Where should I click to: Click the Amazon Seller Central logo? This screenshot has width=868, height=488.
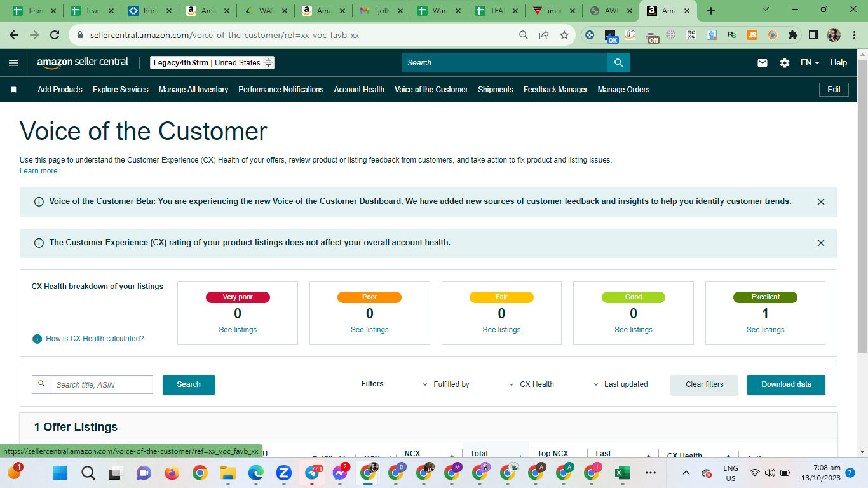click(83, 62)
